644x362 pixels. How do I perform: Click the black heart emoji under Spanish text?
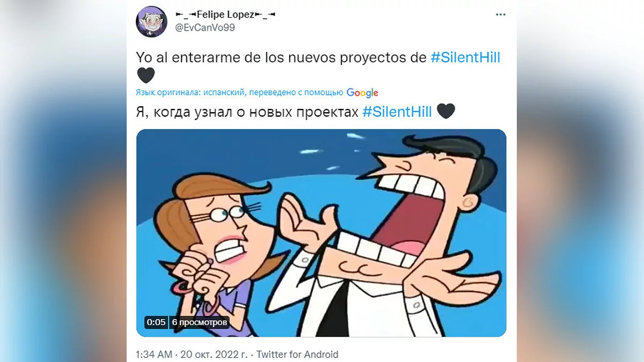[x=146, y=76]
